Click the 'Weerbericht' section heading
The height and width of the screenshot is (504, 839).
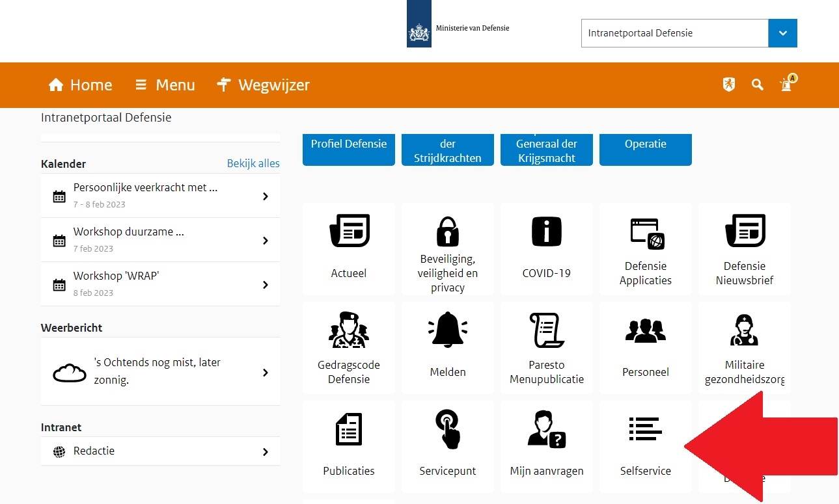point(72,328)
